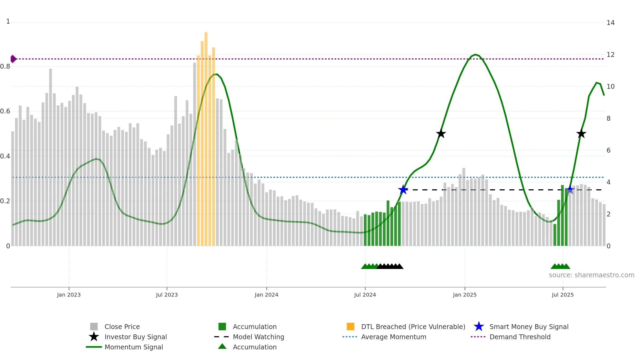Click the black triangle cluster after Jul 2024

point(390,266)
